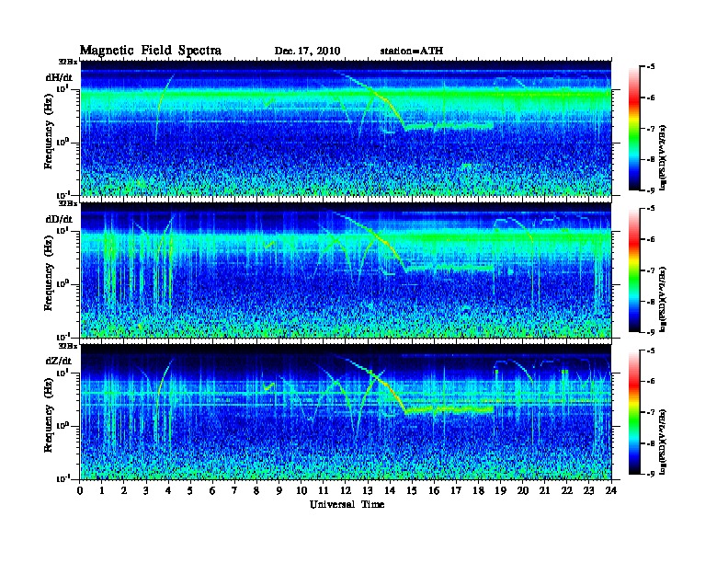This screenshot has height=563, width=728.
Task: Click the dD/dt panel label
Action: coord(59,219)
